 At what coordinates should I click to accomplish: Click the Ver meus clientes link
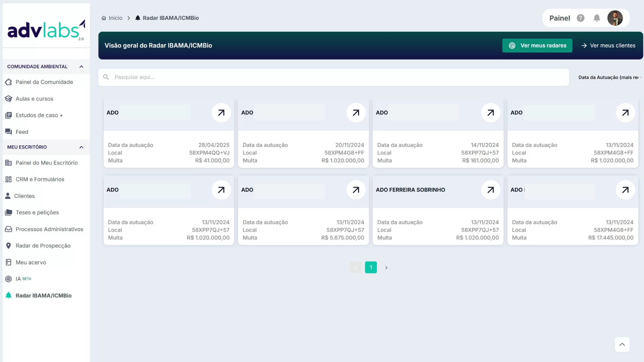[608, 46]
